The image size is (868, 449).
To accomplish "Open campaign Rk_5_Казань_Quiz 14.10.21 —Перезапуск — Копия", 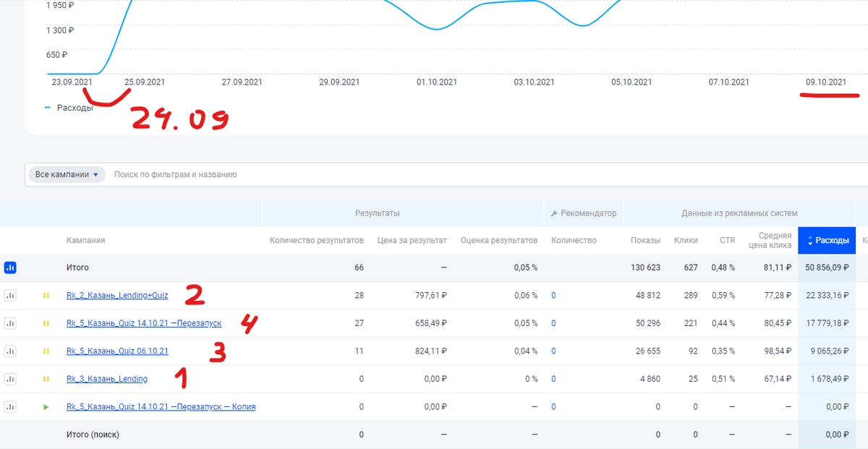I will point(161,407).
